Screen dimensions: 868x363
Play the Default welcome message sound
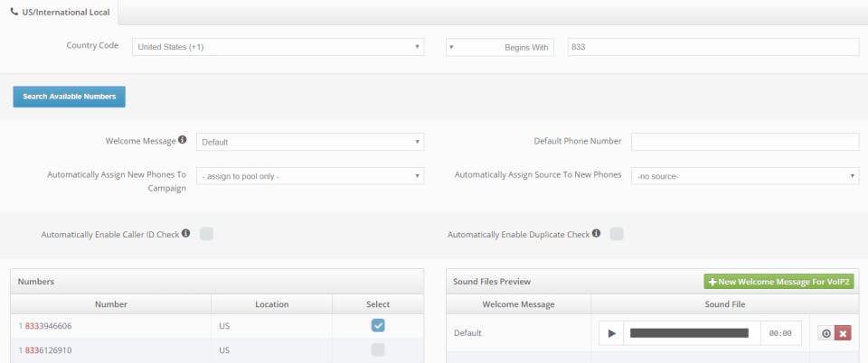pyautogui.click(x=611, y=333)
